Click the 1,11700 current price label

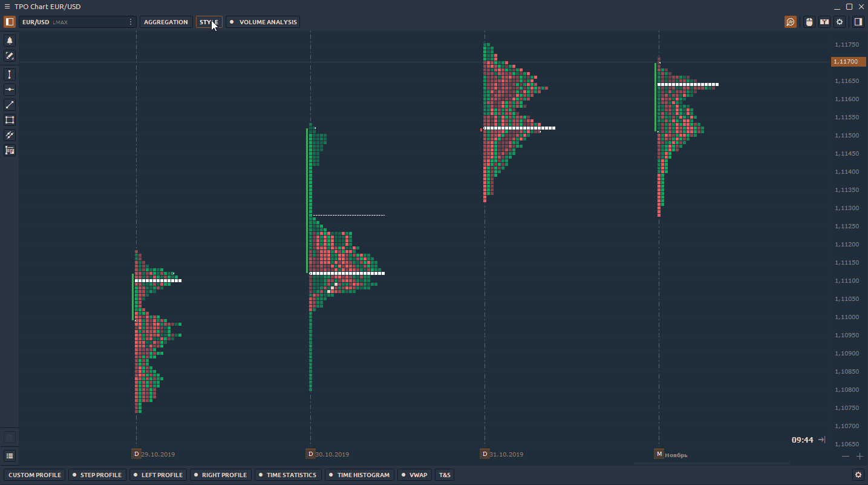tap(846, 62)
